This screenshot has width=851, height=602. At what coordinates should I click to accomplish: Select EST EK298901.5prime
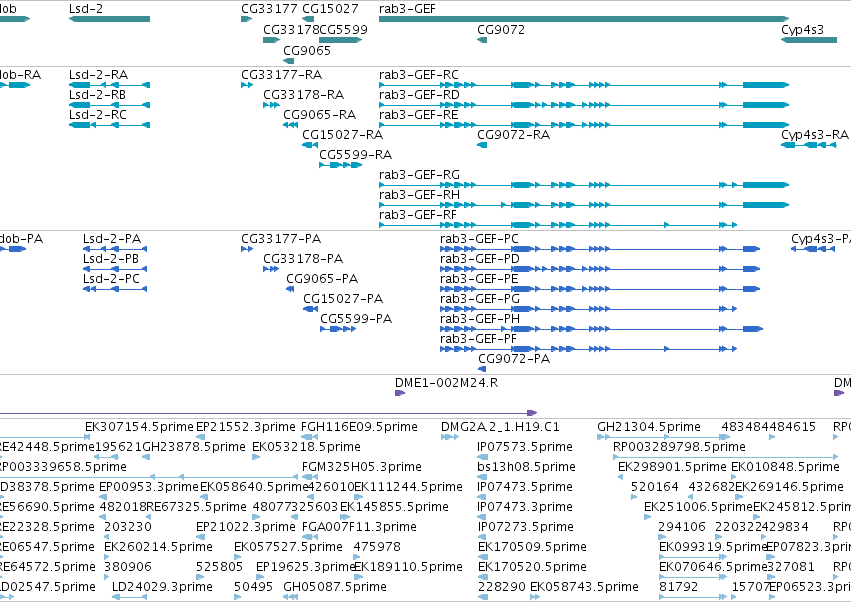672,467
